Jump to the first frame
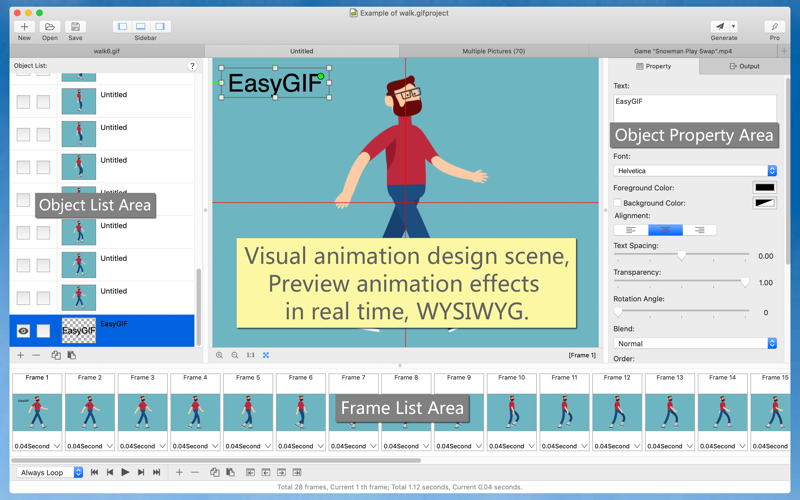Screen dimensions: 800x500 94,472
